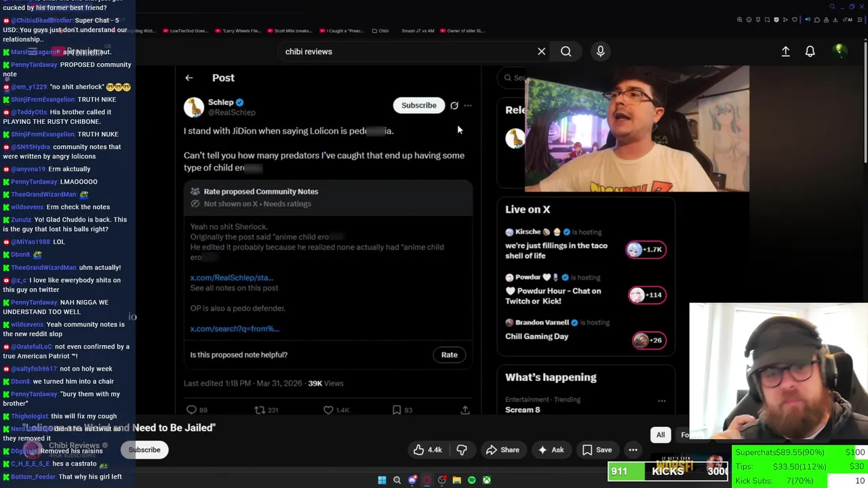Image resolution: width=868 pixels, height=488 pixels.
Task: Open Spotify from the taskbar
Action: coord(471,481)
